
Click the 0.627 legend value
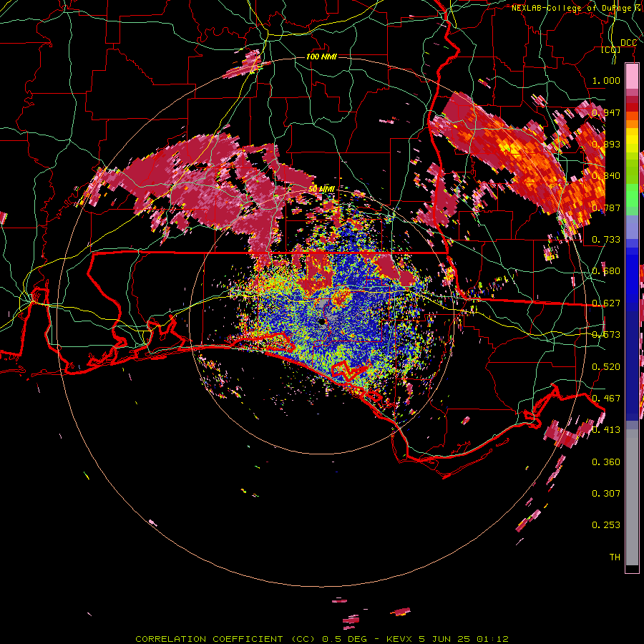tap(606, 303)
